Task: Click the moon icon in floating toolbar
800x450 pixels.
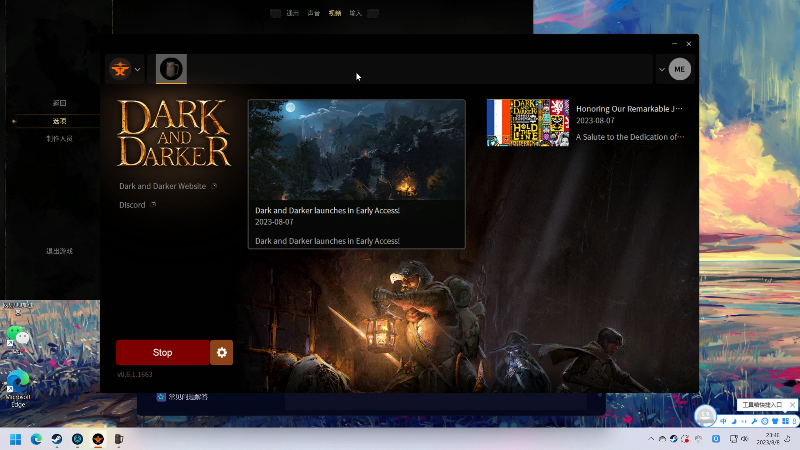Action: [x=734, y=421]
